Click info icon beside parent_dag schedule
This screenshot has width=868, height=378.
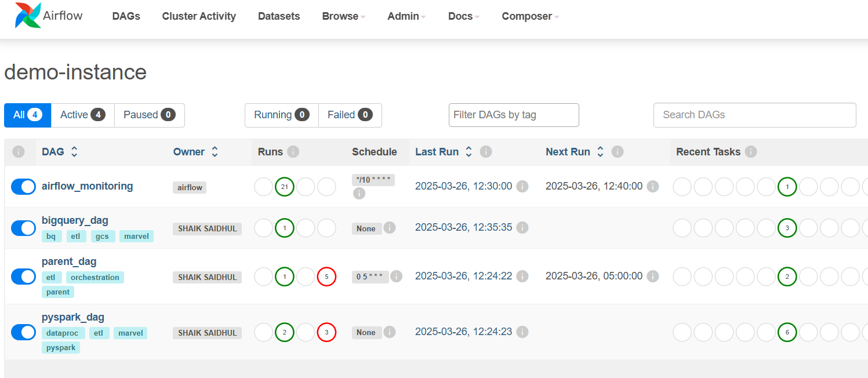click(397, 277)
